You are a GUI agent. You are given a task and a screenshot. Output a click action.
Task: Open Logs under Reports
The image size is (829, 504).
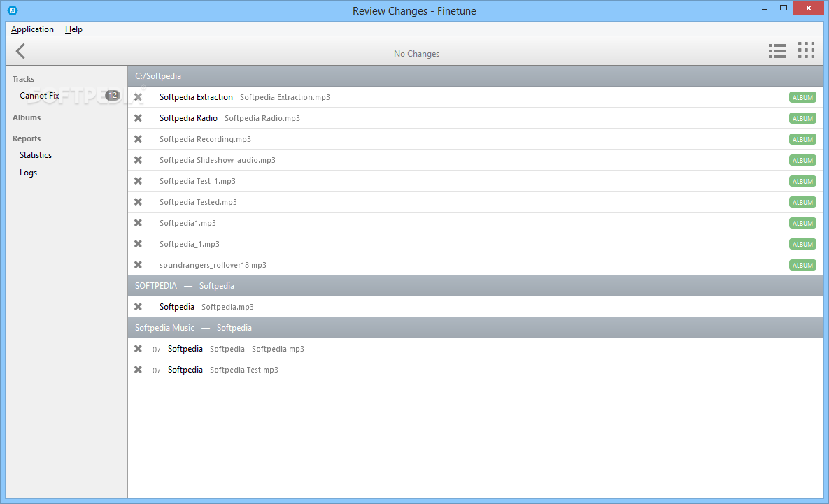(x=28, y=173)
